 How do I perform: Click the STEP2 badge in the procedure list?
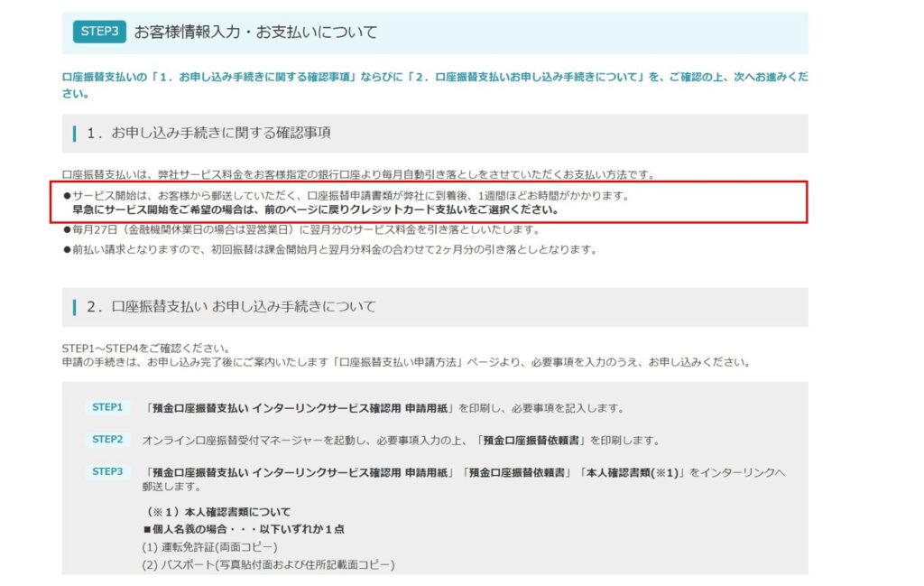106,438
